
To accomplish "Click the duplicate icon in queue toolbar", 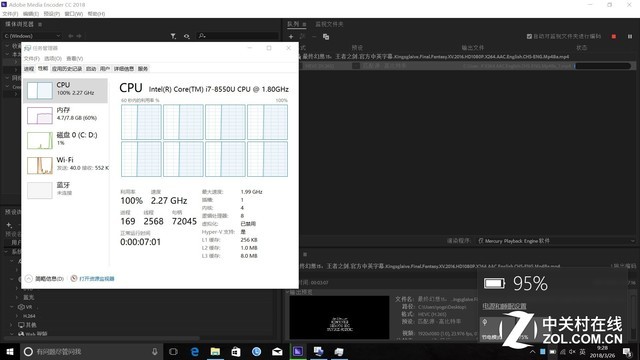I will [x=326, y=37].
